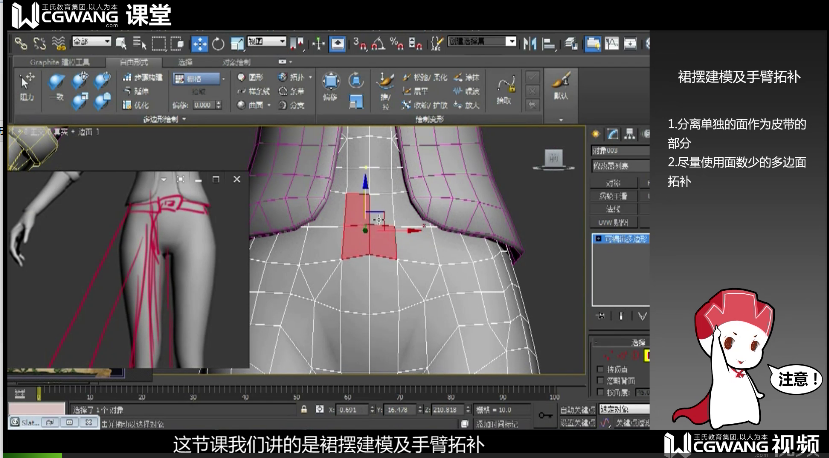
Task: Click the UVW 贴图 modifier button
Action: point(615,222)
